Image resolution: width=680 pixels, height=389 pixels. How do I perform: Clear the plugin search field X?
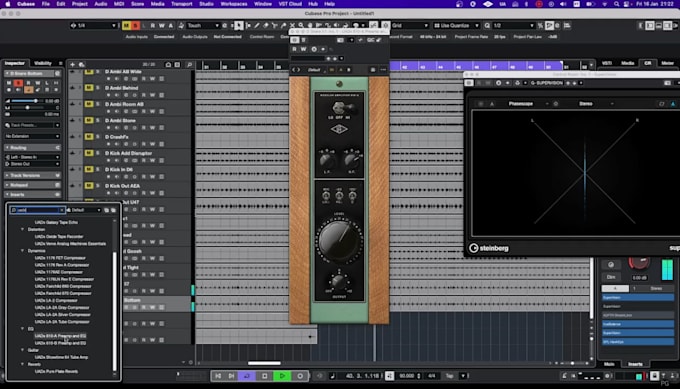62,210
